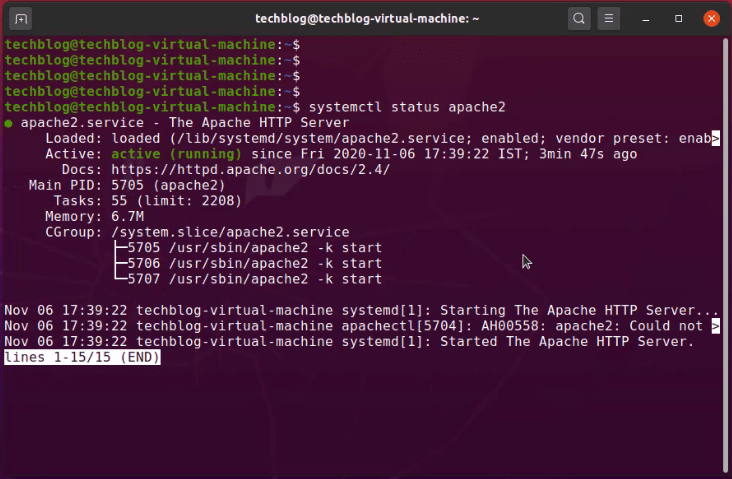Click '3min 47s ago' uptime text
The height and width of the screenshot is (479, 732).
pyautogui.click(x=588, y=154)
